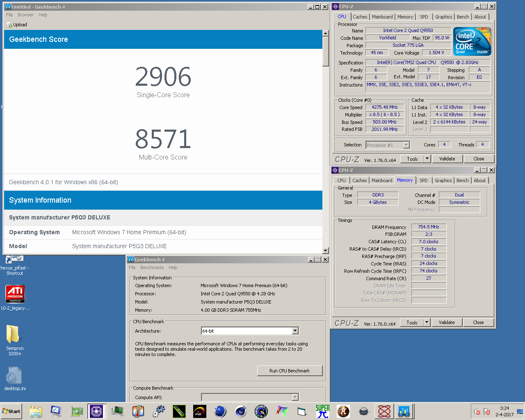Switch to CPU tab in lower CPU-Z window
Viewport: 525px width, 420px height.
tap(341, 180)
